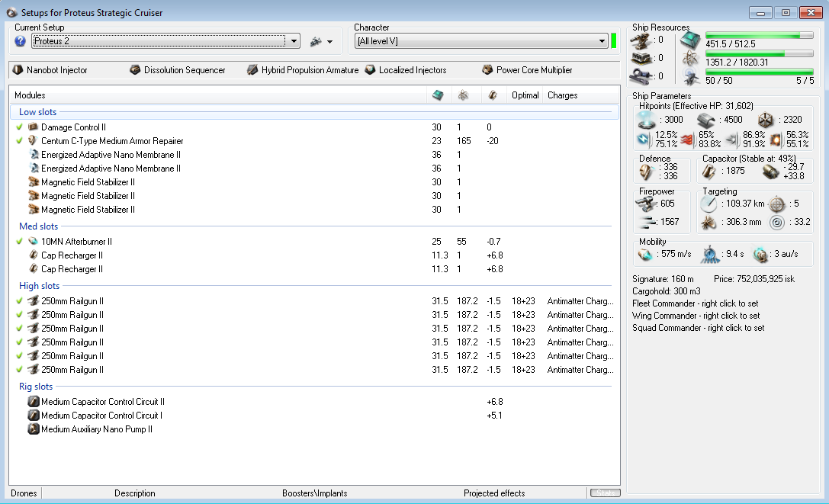Click the Centum C-Type Armor Repairer icon

pos(34,140)
